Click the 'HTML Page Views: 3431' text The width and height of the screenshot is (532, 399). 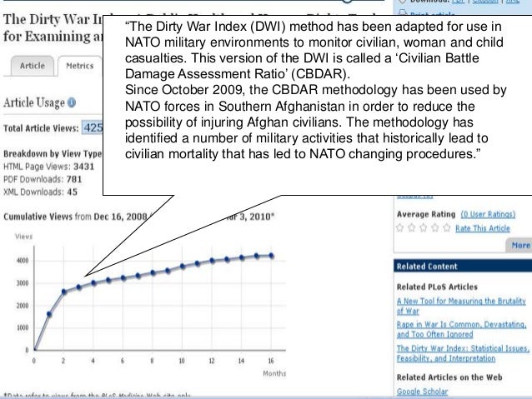(48, 167)
